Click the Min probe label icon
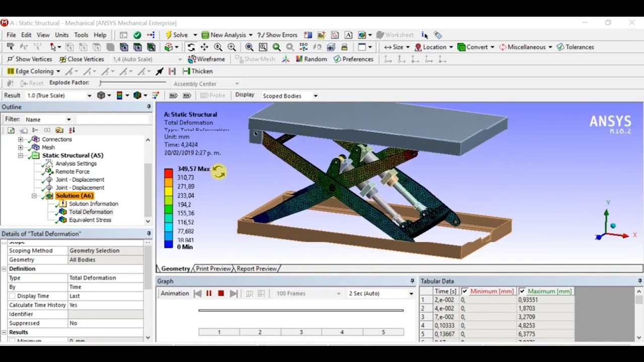This screenshot has width=644, height=362. 187,96
